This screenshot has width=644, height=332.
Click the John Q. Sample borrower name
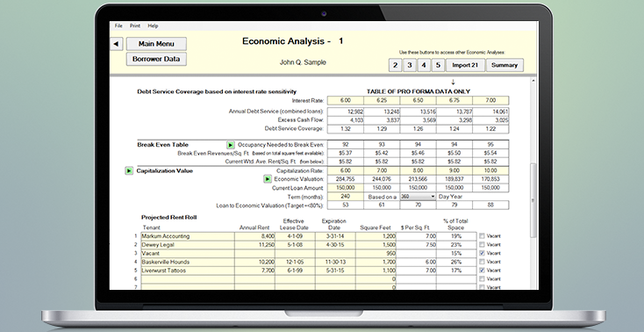tap(303, 62)
